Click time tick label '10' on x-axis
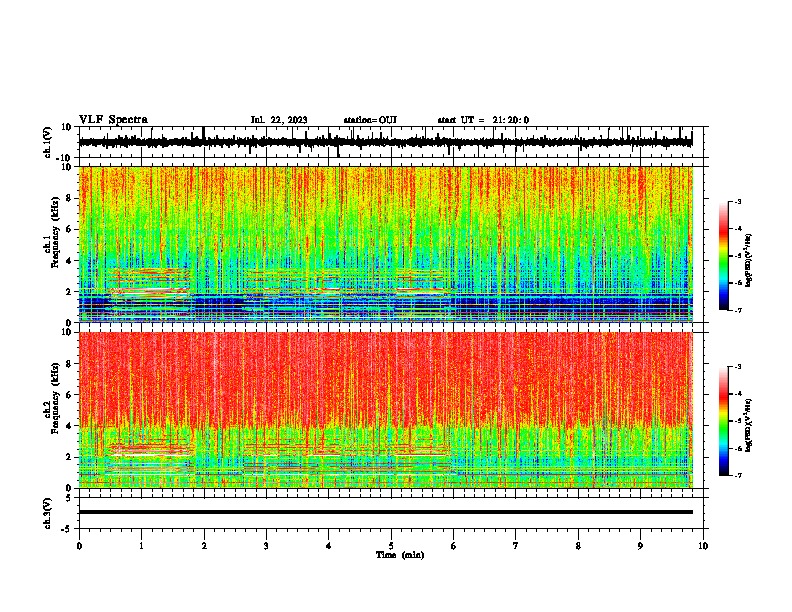Screen dimensions: 792x612 click(703, 546)
